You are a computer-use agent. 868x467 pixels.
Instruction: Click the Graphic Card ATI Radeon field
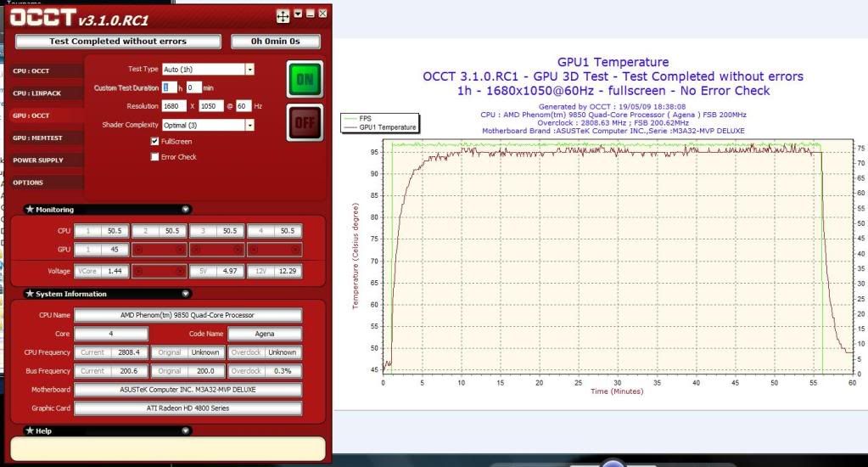[188, 408]
